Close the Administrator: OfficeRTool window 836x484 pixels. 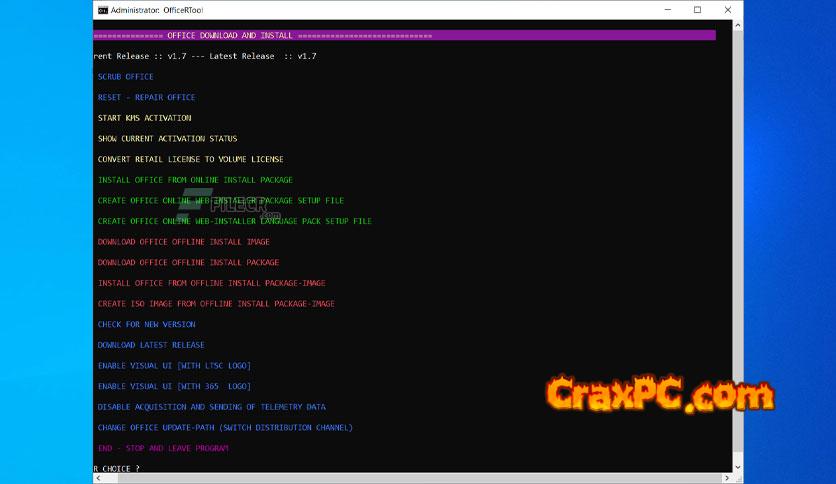[726, 10]
